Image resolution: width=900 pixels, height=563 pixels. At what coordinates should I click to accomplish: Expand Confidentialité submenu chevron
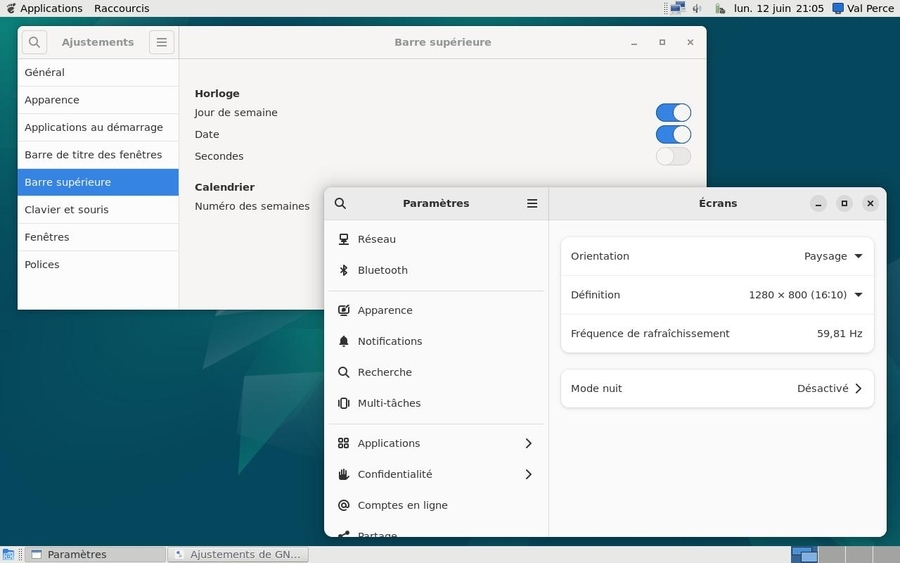pos(528,474)
